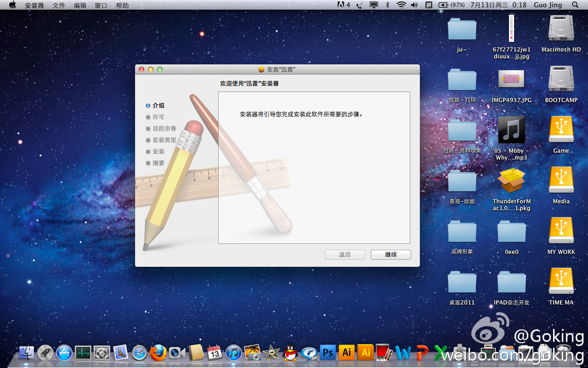Select the IMGP4937.JPG image thumbnail
Screen dimensions: 588x368
[512, 79]
